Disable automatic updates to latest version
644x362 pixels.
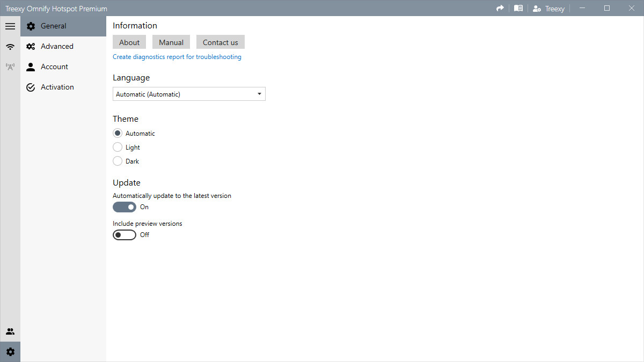click(125, 207)
